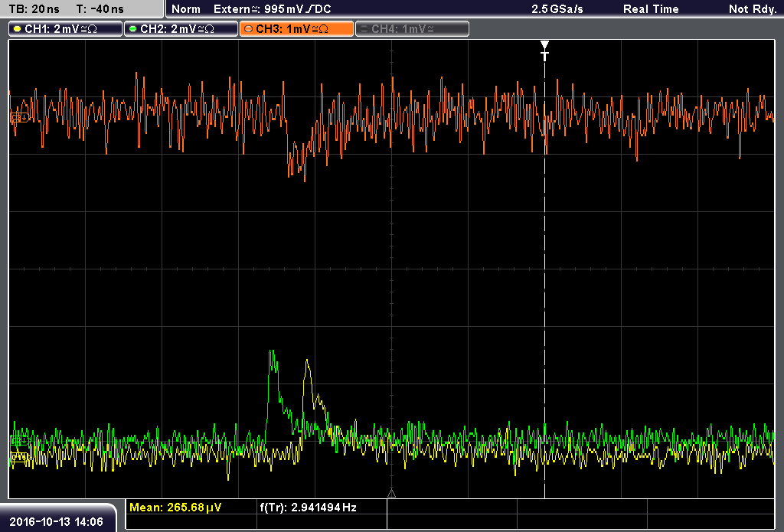The height and width of the screenshot is (532, 784).
Task: Click the Real Time acquisition mode label
Action: coord(651,9)
